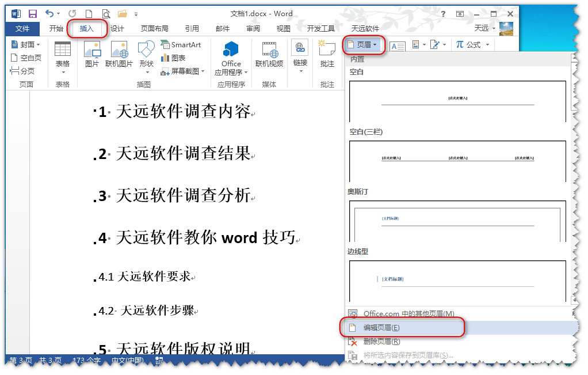This screenshot has height=375, width=588.
Task: Click the Save icon in quick access toolbar
Action: click(x=33, y=14)
